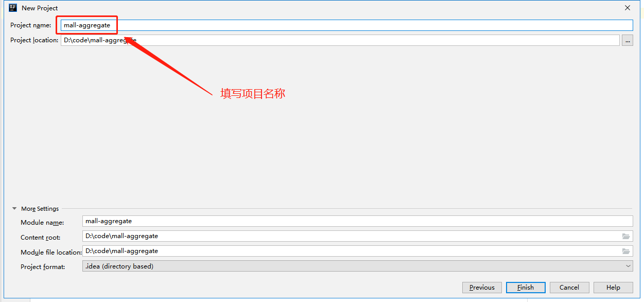Browse for the Module file location folder
The height and width of the screenshot is (302, 644).
[626, 251]
